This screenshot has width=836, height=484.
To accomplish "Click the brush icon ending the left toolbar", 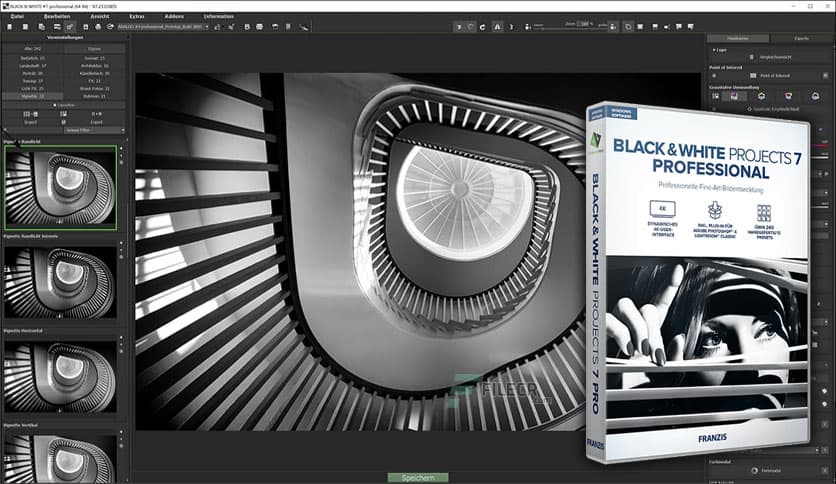I will [x=304, y=27].
